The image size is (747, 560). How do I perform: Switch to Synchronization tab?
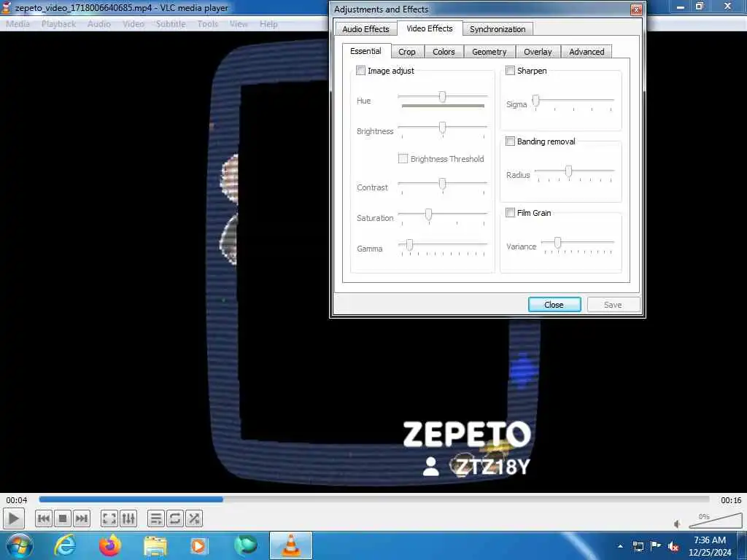coord(498,29)
